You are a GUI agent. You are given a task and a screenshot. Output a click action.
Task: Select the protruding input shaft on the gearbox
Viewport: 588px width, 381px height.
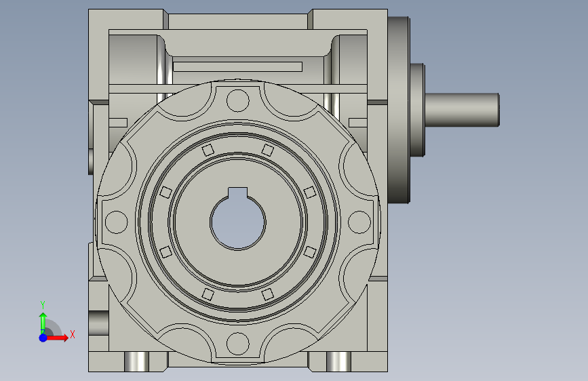462,110
